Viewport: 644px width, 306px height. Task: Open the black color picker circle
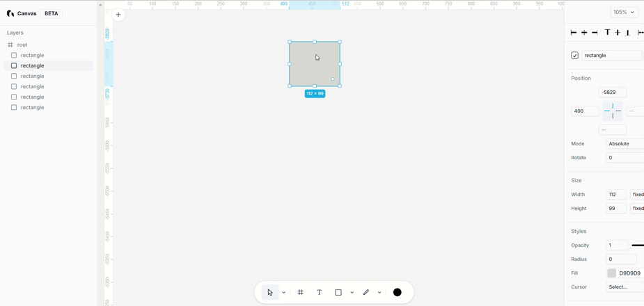click(398, 293)
